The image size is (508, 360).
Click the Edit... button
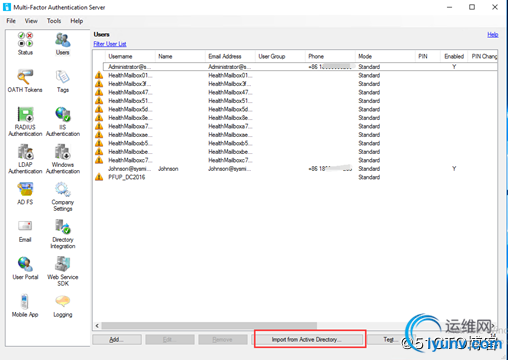coord(170,340)
